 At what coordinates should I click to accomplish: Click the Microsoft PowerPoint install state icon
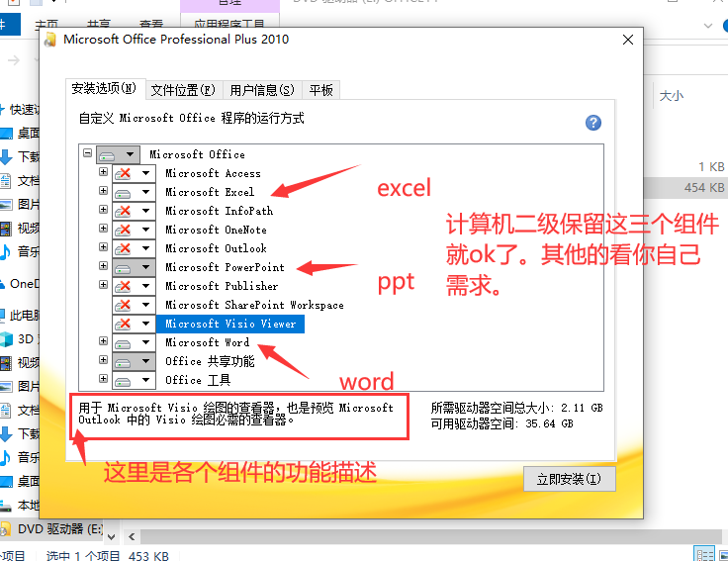tap(123, 268)
